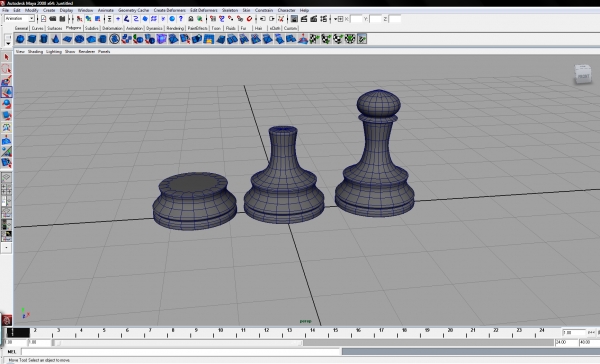Open the Skeleton menu
This screenshot has height=364, width=600.
point(230,10)
